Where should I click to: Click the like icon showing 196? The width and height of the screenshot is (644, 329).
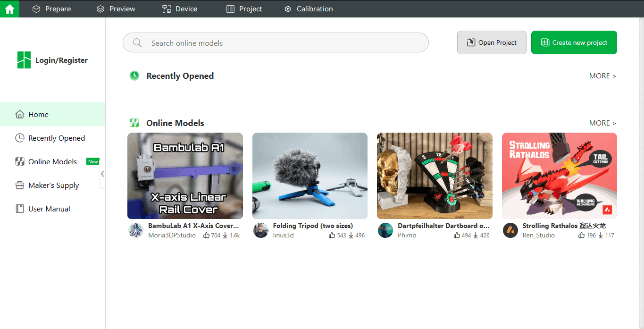[582, 235]
